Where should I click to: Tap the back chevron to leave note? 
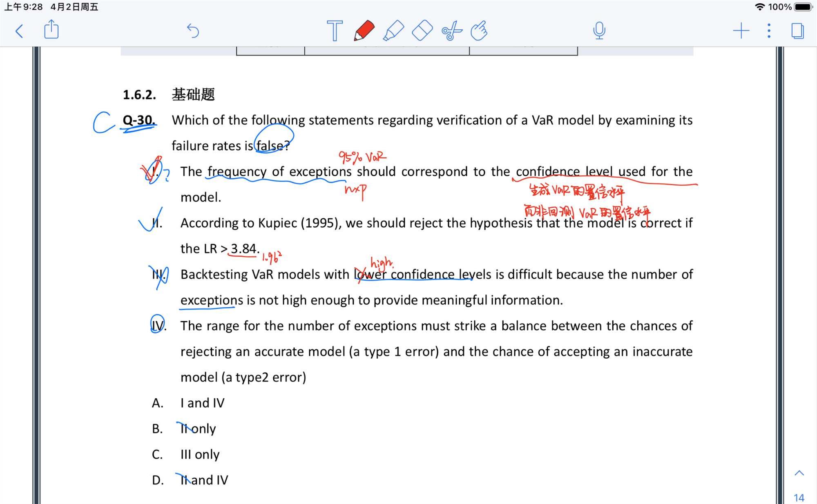pyautogui.click(x=19, y=31)
